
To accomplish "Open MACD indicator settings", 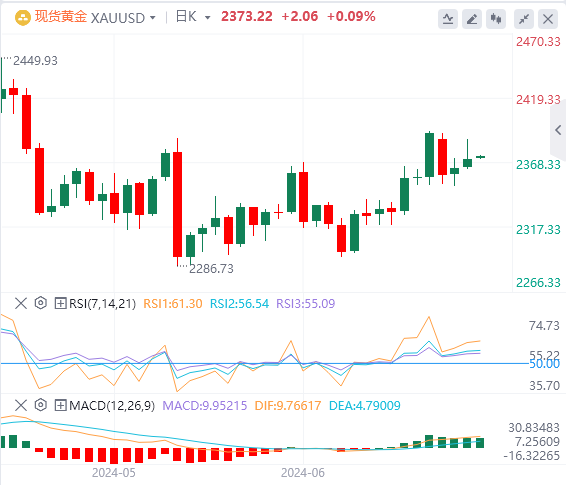I will click(40, 405).
